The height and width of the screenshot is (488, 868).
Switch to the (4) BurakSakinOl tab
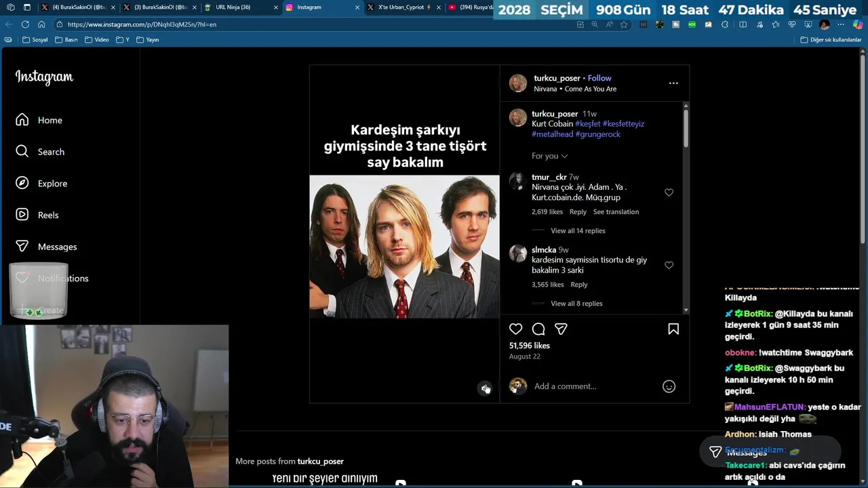click(x=78, y=7)
